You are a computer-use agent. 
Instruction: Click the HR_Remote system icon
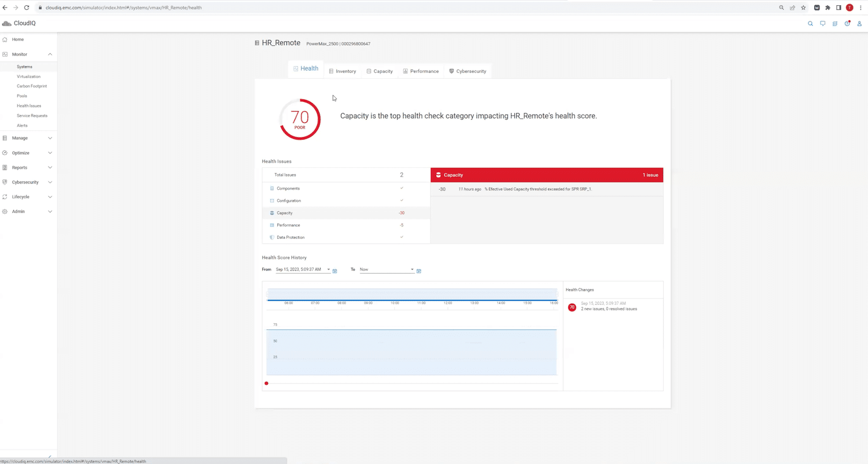tap(257, 43)
